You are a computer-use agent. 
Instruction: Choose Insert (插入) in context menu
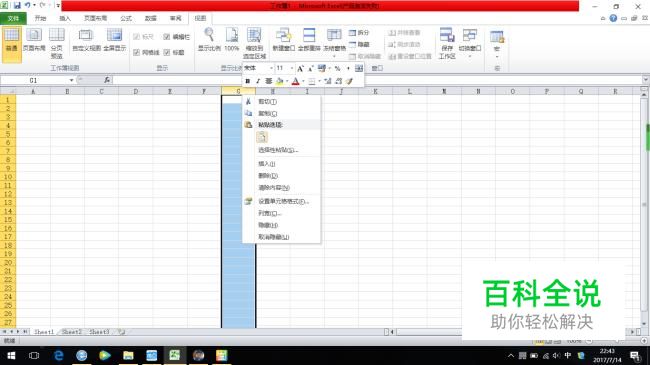[x=281, y=164]
